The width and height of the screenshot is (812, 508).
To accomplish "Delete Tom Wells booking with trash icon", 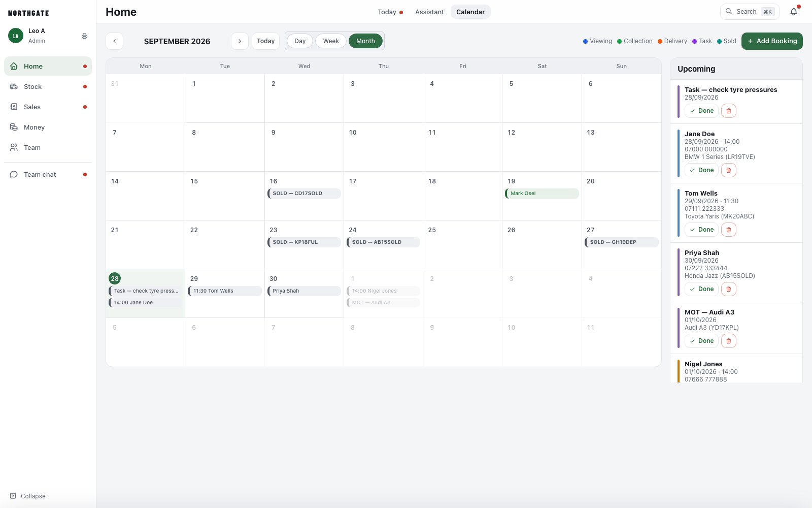I will pyautogui.click(x=729, y=230).
